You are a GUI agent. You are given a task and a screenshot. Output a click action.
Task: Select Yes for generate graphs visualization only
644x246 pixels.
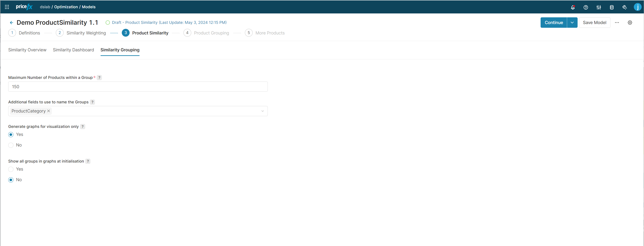(x=11, y=135)
